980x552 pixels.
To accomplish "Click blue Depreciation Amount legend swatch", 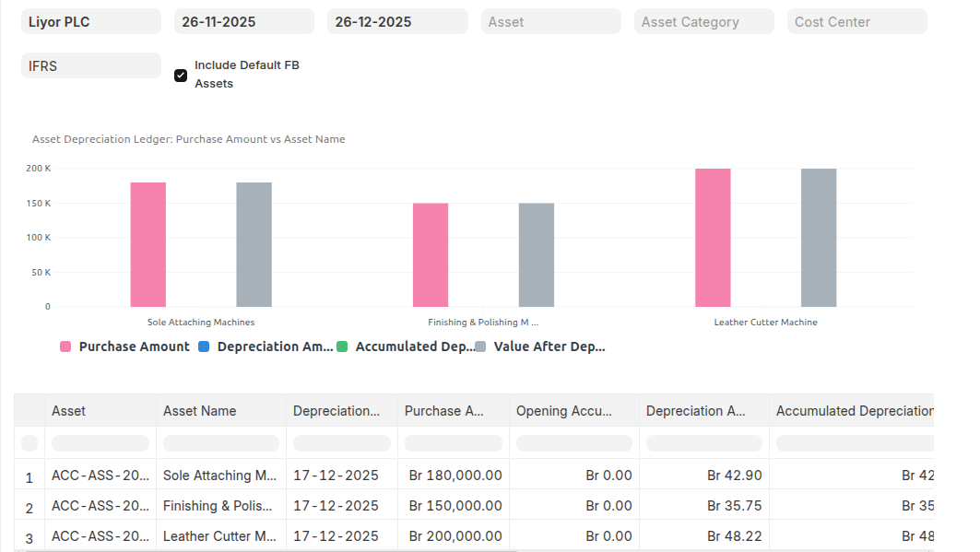I will pos(204,346).
